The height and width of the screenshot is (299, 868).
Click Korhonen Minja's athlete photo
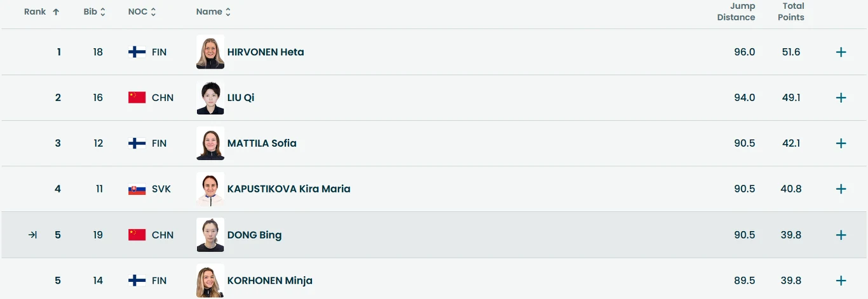point(210,281)
